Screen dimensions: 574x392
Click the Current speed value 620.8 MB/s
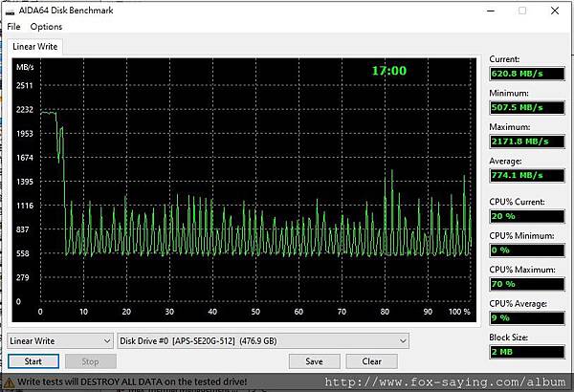tap(527, 74)
